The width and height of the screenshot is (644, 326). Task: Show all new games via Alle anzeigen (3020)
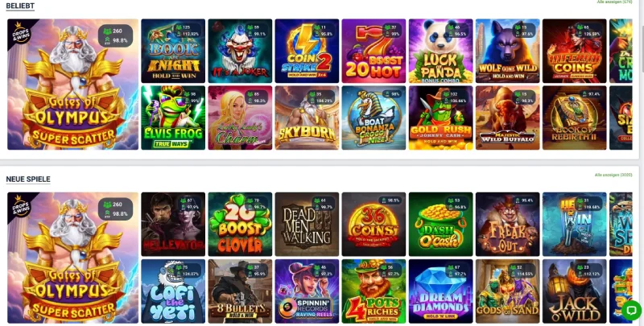(613, 175)
